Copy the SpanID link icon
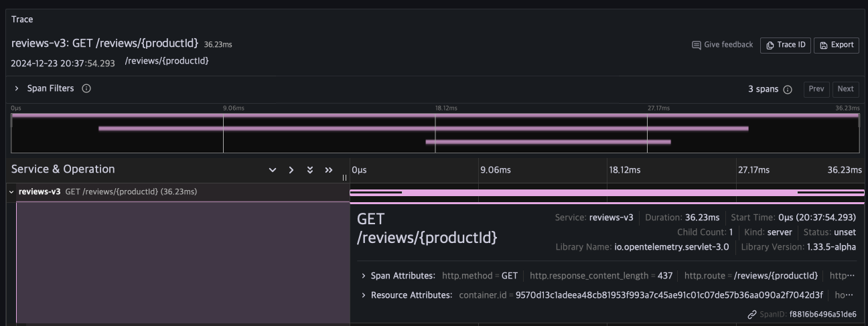 [x=752, y=315]
